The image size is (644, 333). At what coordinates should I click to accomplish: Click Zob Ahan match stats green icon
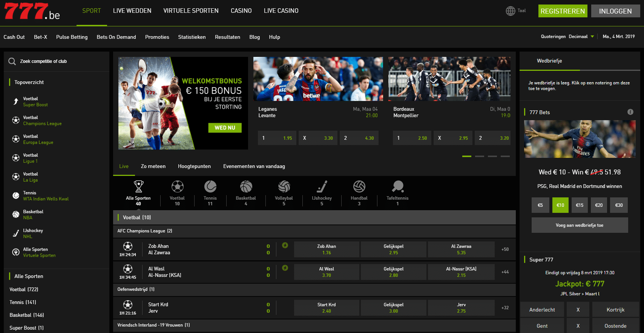(285, 245)
